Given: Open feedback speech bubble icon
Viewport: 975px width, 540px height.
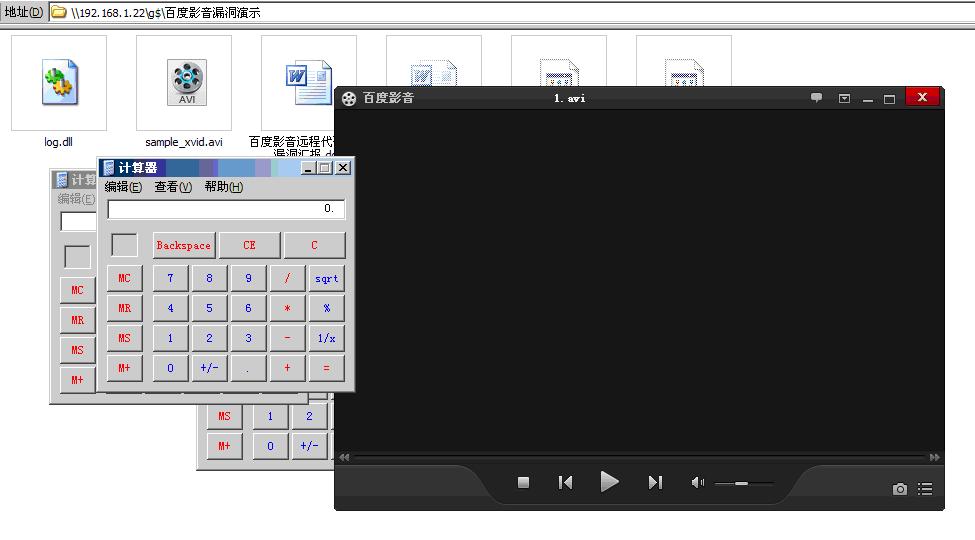Looking at the screenshot, I should pos(816,98).
